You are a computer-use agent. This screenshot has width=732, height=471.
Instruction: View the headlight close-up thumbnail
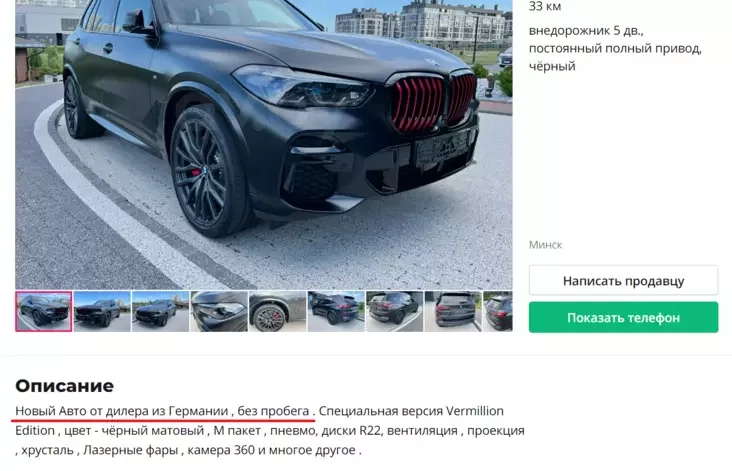[x=219, y=311]
